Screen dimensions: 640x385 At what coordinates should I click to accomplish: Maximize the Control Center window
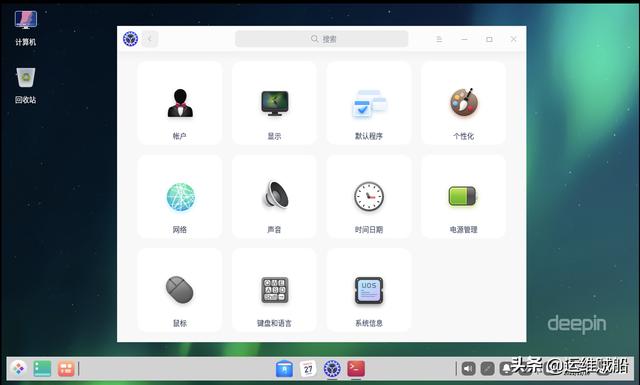pos(489,39)
